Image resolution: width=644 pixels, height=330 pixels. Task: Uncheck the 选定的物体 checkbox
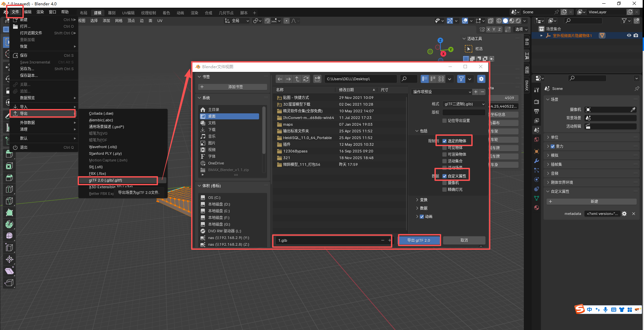click(445, 141)
